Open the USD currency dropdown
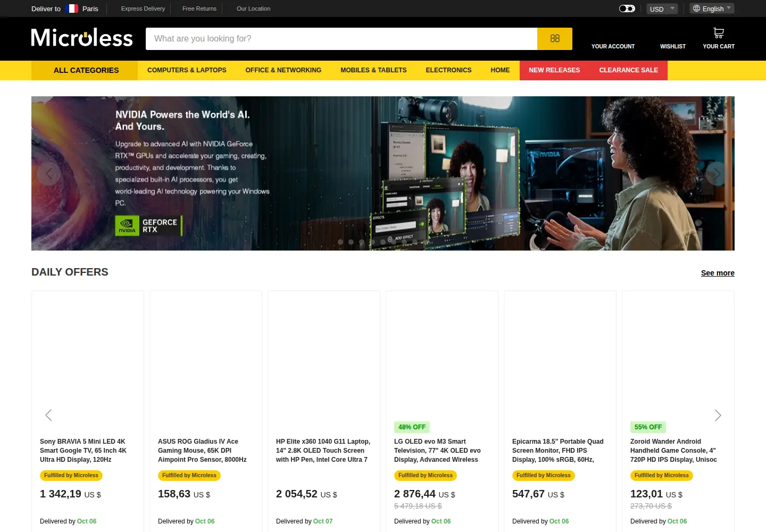766x532 pixels. click(x=662, y=9)
